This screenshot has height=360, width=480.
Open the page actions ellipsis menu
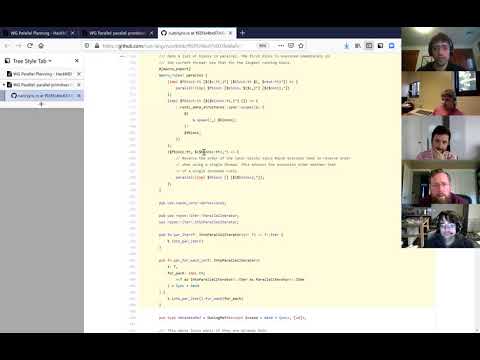tap(281, 46)
